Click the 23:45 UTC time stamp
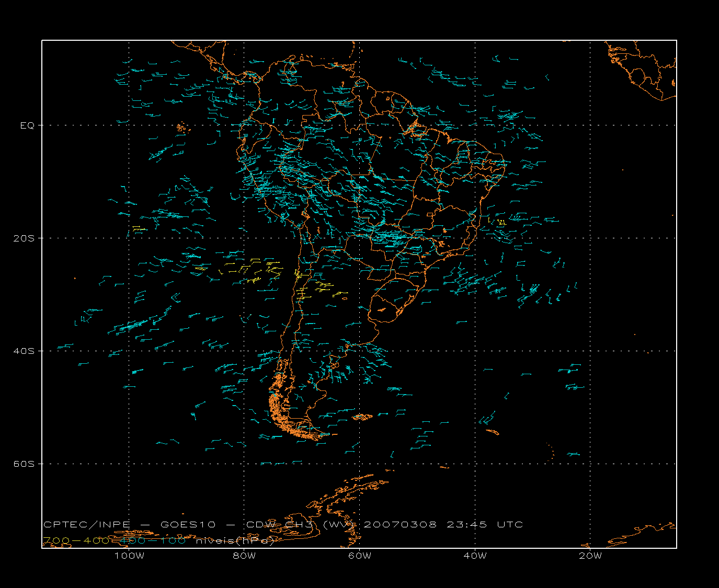 click(485, 524)
